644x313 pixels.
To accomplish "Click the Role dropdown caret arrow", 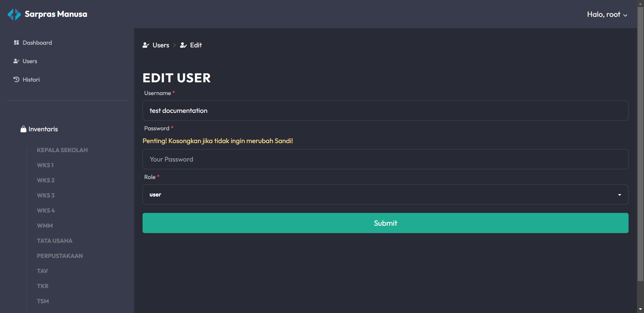I will pos(620,195).
